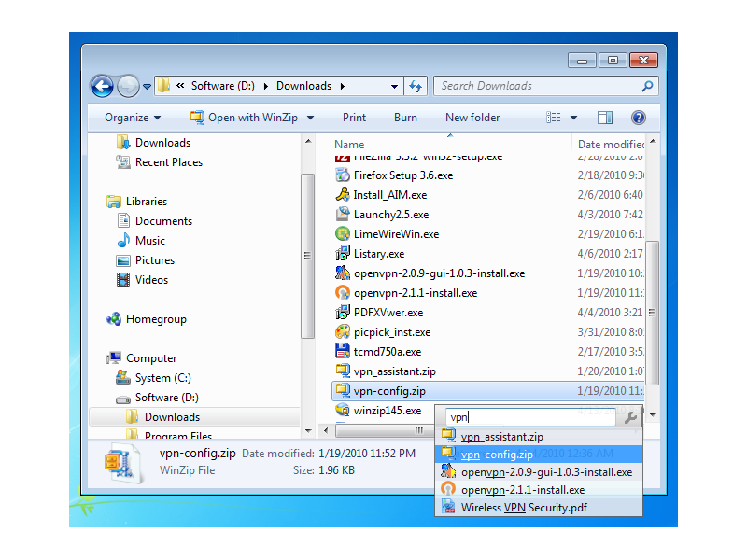
Task: Select System (C:) drive in navigation tree
Action: (x=164, y=378)
